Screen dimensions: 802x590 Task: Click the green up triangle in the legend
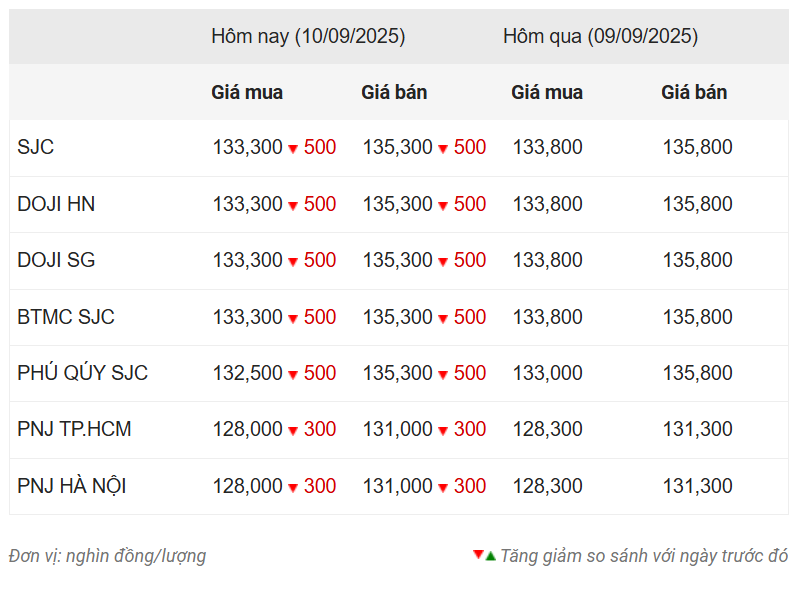click(x=491, y=556)
